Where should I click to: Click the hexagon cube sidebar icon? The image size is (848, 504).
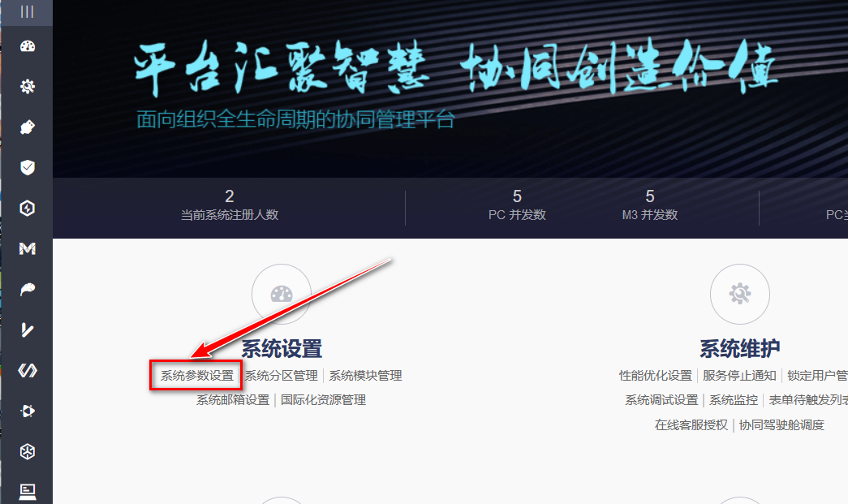coord(28,451)
